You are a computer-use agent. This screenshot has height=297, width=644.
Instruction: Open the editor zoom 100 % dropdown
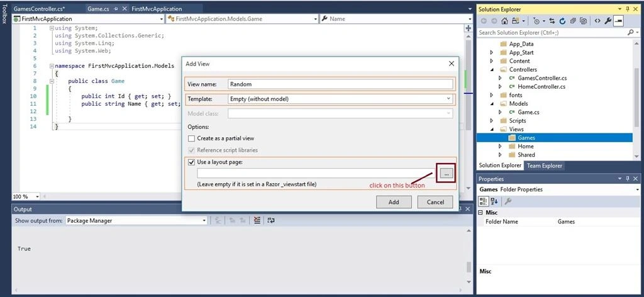(37, 197)
